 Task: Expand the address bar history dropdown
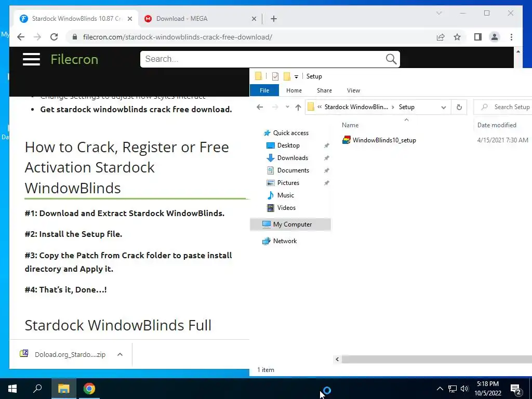[444, 107]
